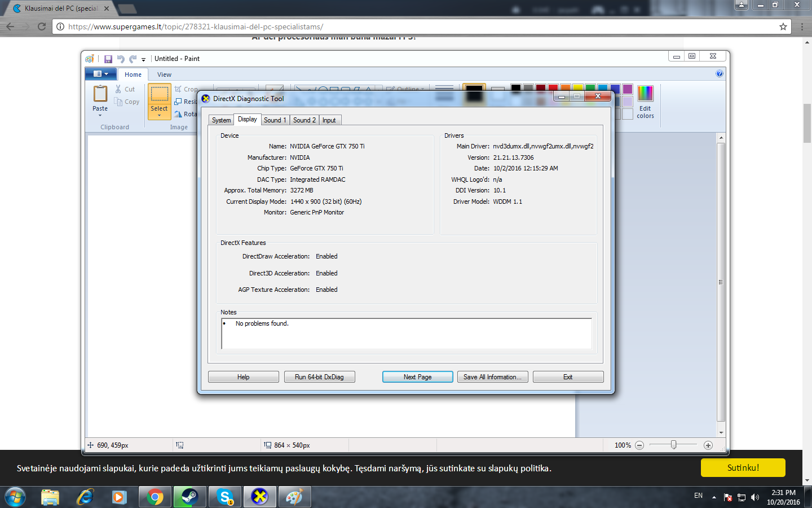Expand the Paste dropdown arrow in Paint
The image size is (812, 508).
pos(100,115)
